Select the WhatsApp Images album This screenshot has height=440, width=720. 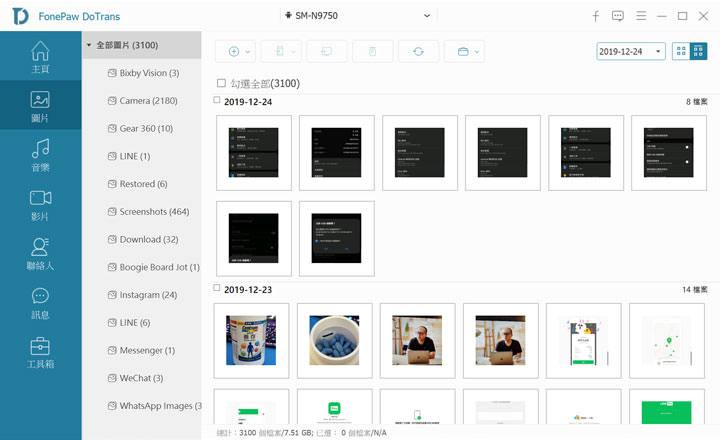(154, 406)
